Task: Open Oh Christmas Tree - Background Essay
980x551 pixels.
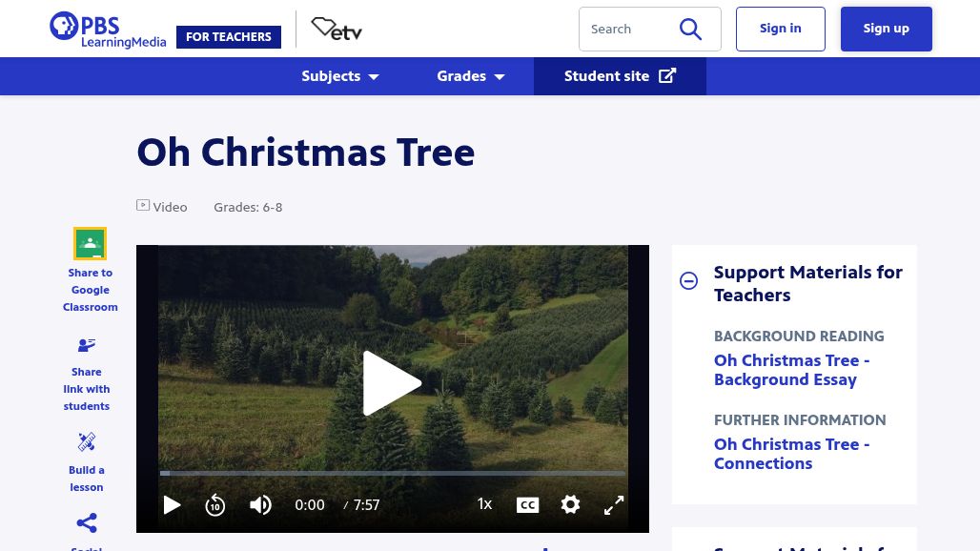Action: pos(792,370)
